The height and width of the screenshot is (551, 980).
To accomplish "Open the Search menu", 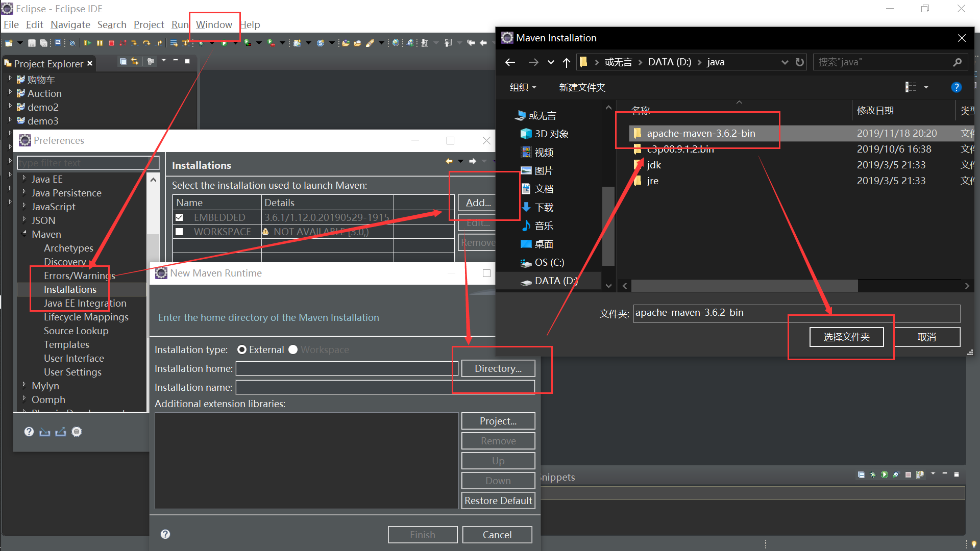I will coord(112,24).
